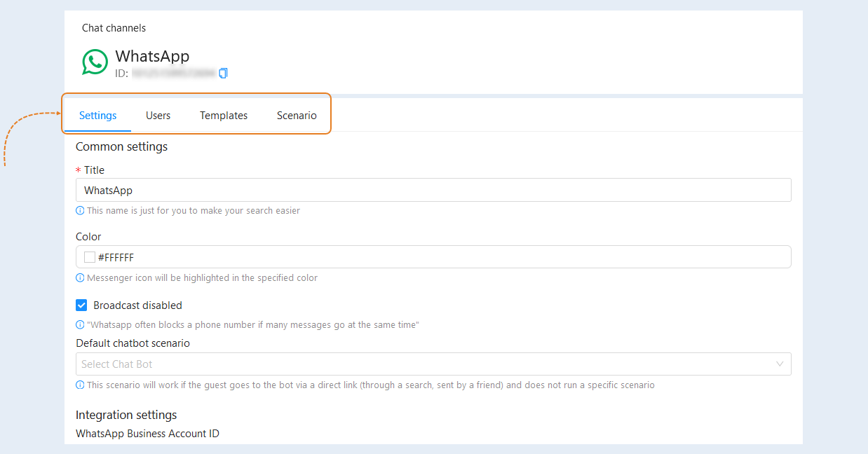This screenshot has width=868, height=454.
Task: Click the chevron arrow of chatbot dropdown
Action: click(x=780, y=364)
